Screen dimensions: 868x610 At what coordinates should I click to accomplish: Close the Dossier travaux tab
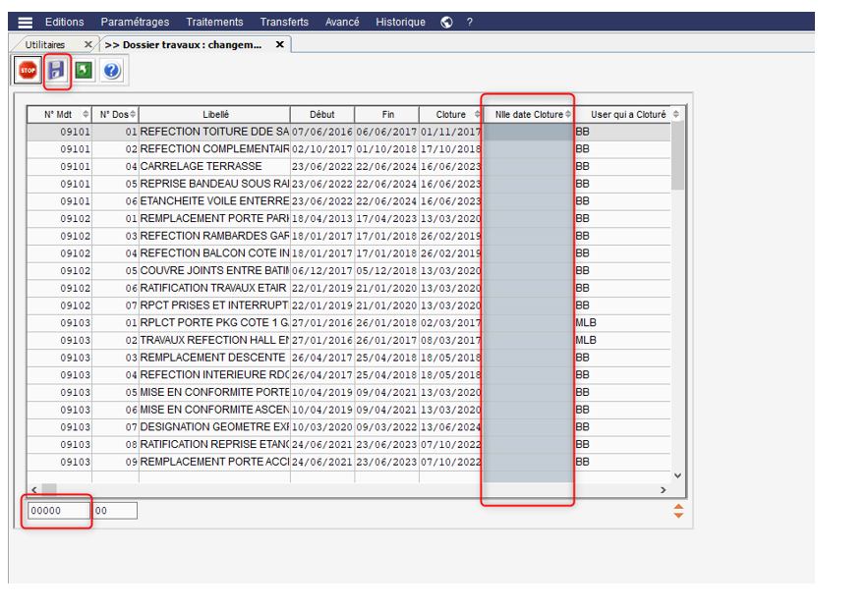tap(279, 44)
